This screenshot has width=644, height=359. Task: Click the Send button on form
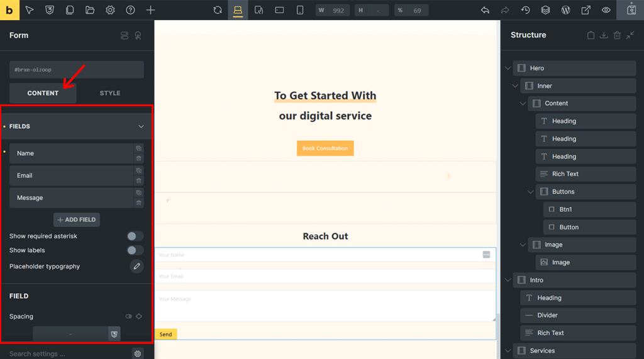point(166,334)
